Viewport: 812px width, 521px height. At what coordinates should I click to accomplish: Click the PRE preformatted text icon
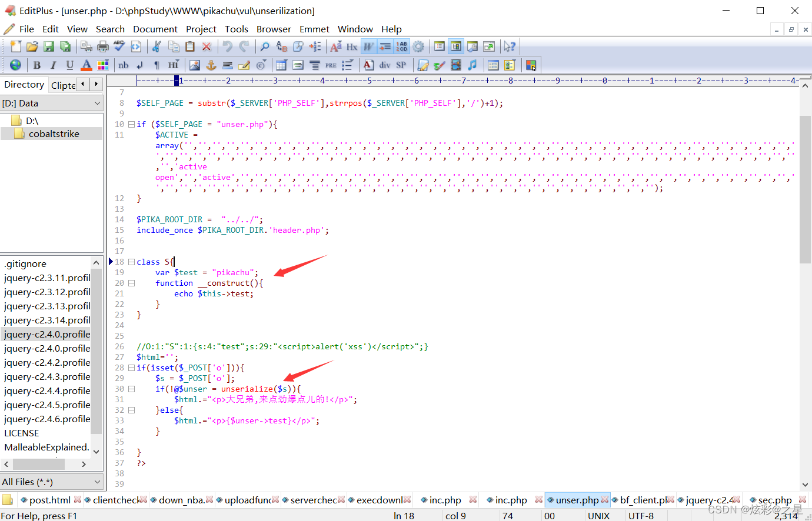coord(331,65)
